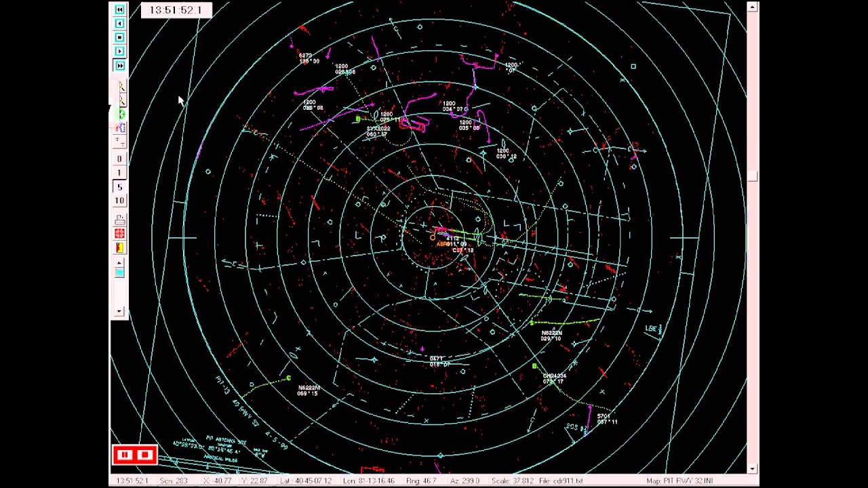
Task: Click the red pause button overlay
Action: tap(125, 455)
